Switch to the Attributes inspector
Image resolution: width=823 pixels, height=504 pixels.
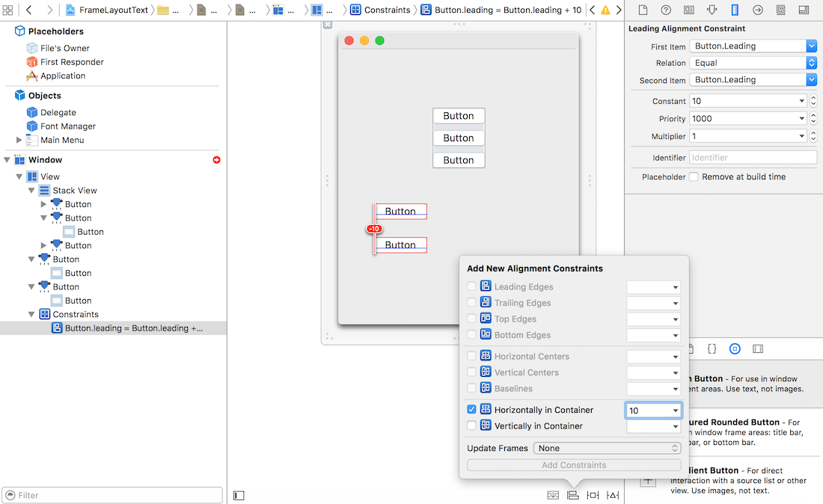pyautogui.click(x=712, y=10)
